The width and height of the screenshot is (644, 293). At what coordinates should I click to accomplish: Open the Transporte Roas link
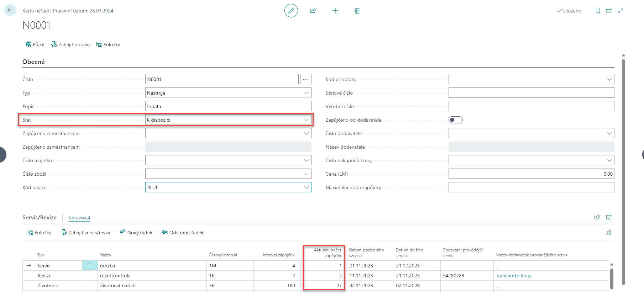(513, 276)
